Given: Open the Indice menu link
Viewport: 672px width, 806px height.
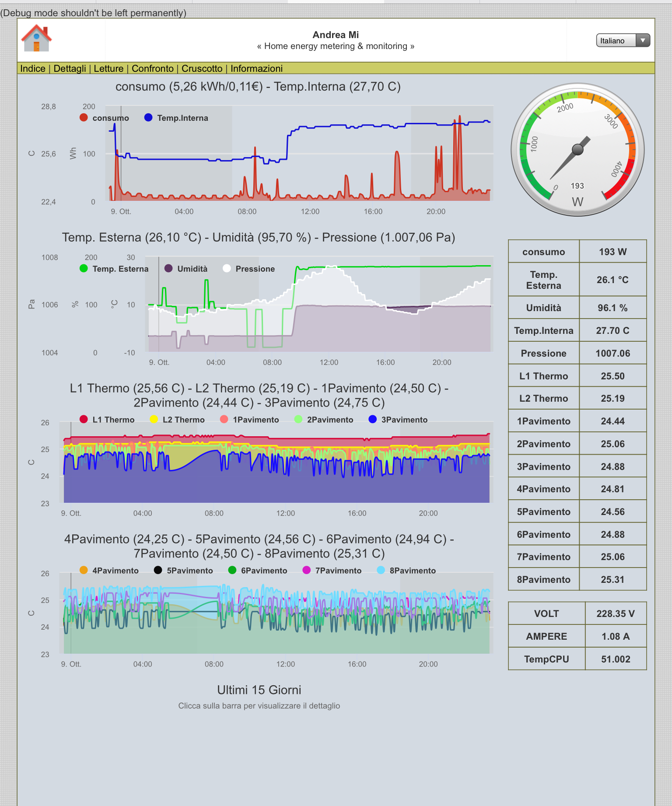Looking at the screenshot, I should coord(33,69).
